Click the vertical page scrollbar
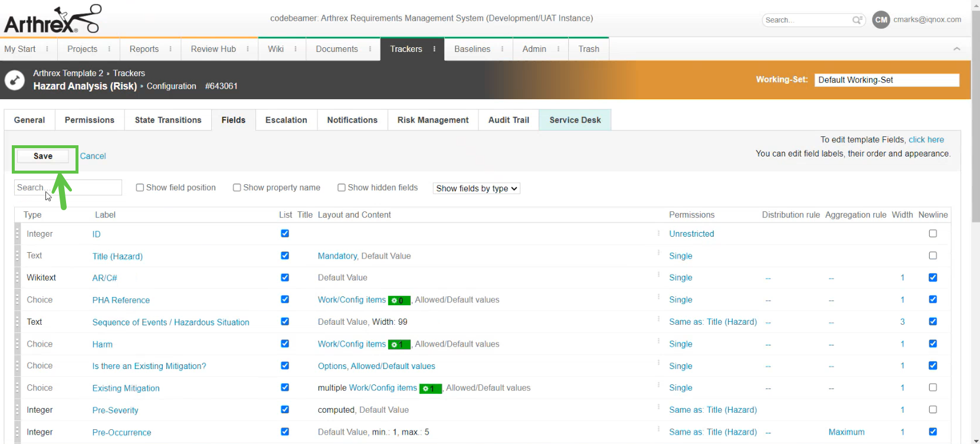The image size is (980, 444). coord(975,118)
